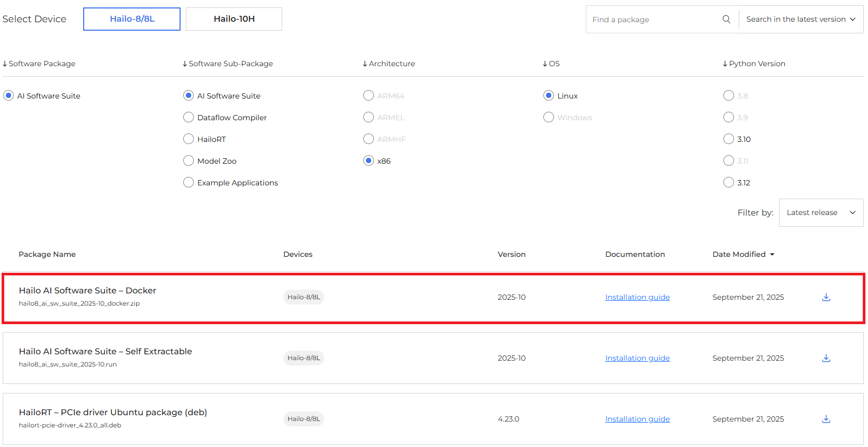Click the Software Package sort arrow
This screenshot has width=868, height=447.
point(5,64)
